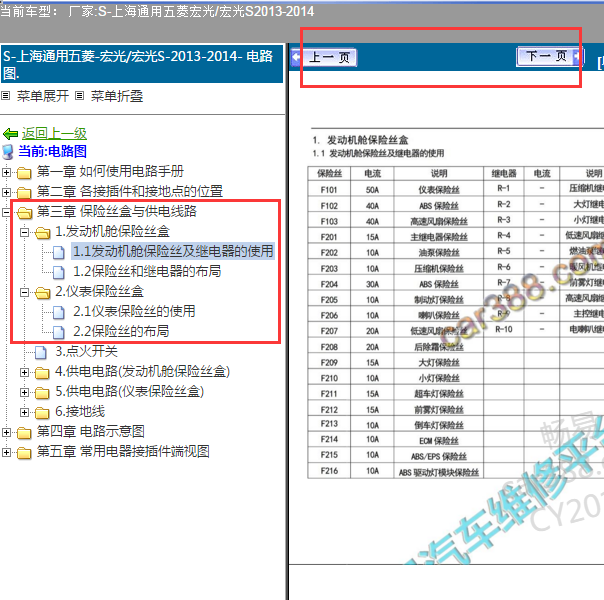Click the 当前:电路图 label
Viewport: 604px width, 600px height.
[52, 151]
